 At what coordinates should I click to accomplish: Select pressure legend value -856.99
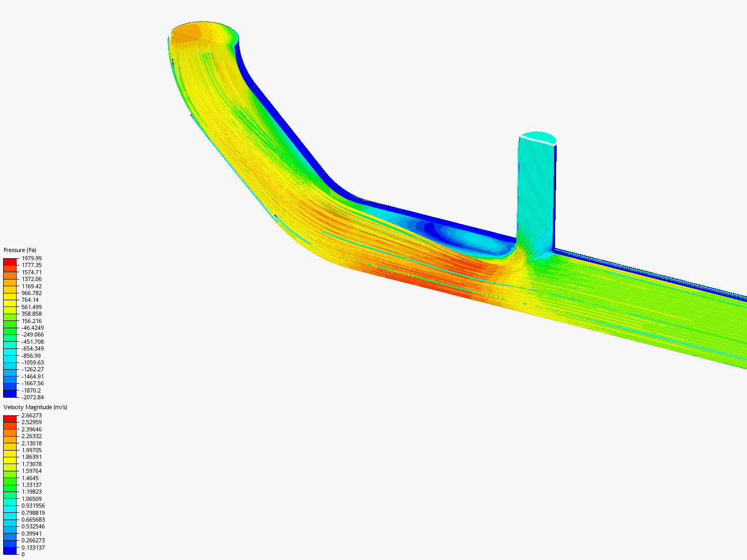(x=31, y=356)
